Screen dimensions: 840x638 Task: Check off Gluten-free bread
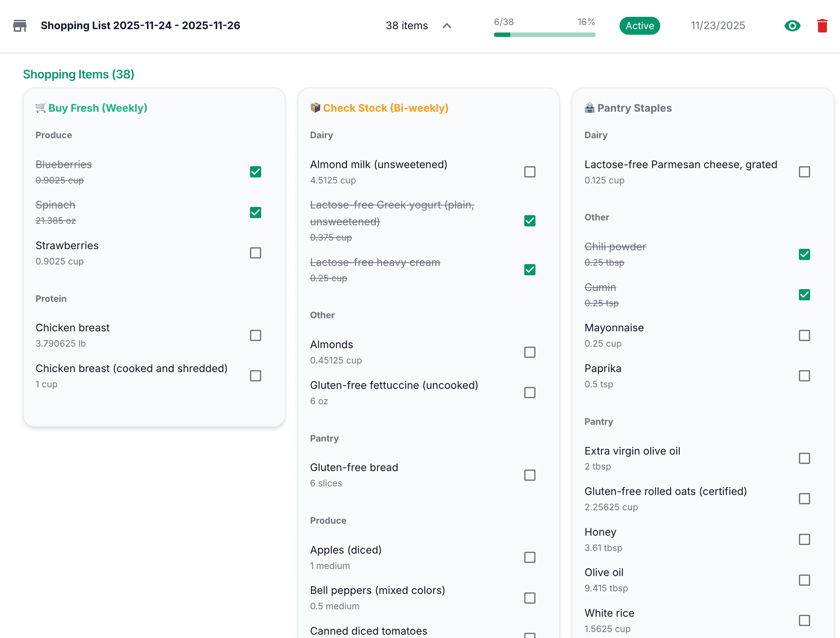(529, 475)
